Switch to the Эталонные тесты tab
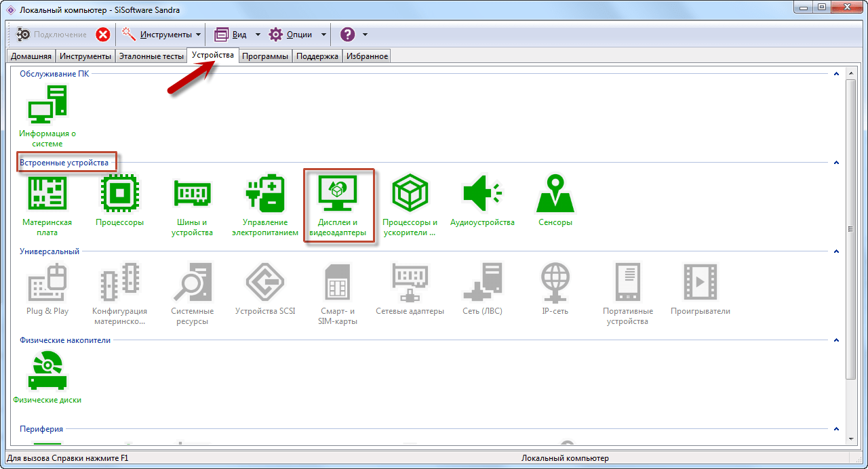Image resolution: width=868 pixels, height=469 pixels. click(x=151, y=56)
